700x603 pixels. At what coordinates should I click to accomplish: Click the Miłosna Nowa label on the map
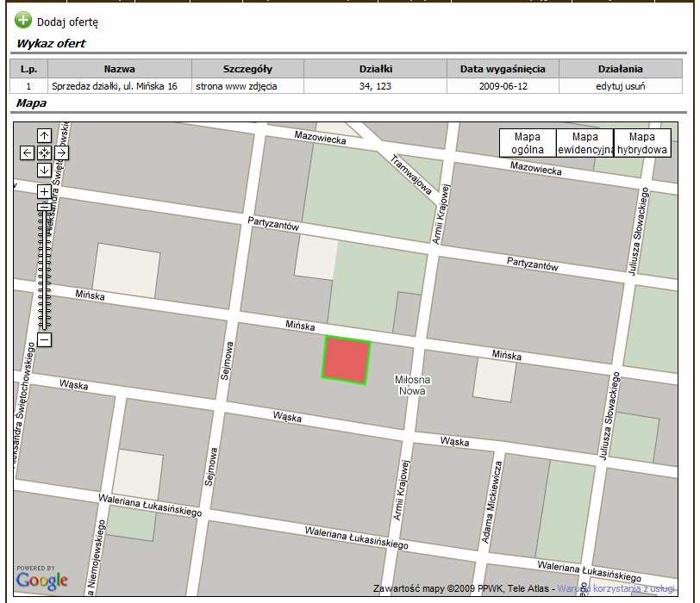pyautogui.click(x=412, y=385)
